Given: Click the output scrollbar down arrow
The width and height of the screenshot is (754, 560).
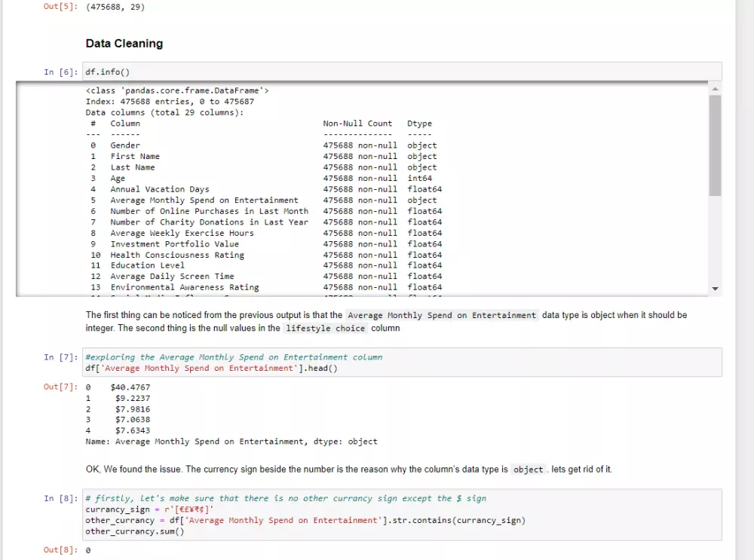Looking at the screenshot, I should 715,289.
